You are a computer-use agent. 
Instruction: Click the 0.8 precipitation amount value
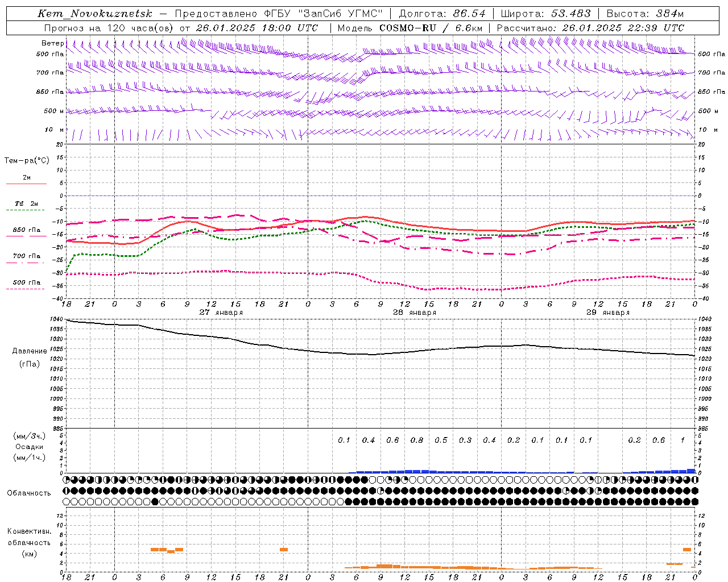coord(417,440)
